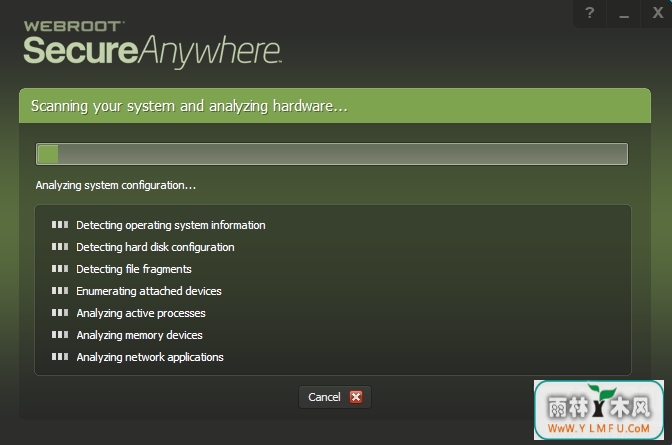Select 'Detecting hard disk configuration' row
Image resolution: width=672 pixels, height=445 pixels.
[143, 247]
